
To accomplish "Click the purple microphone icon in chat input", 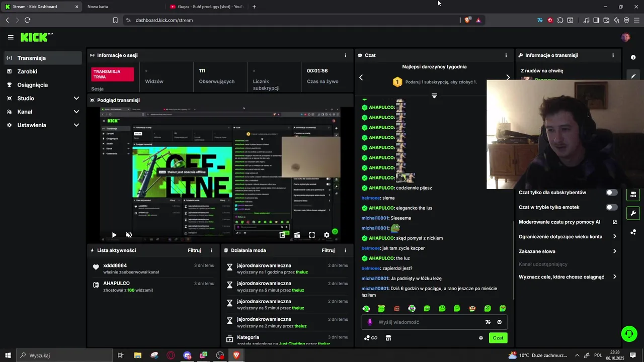I will click(x=370, y=322).
